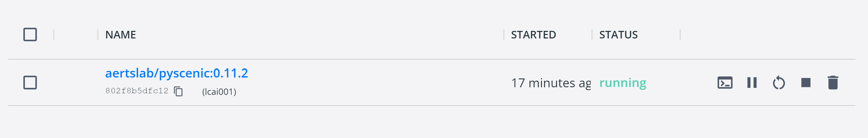Open terminal for the pyscenic container
Screen dimensions: 868x138
tap(725, 83)
